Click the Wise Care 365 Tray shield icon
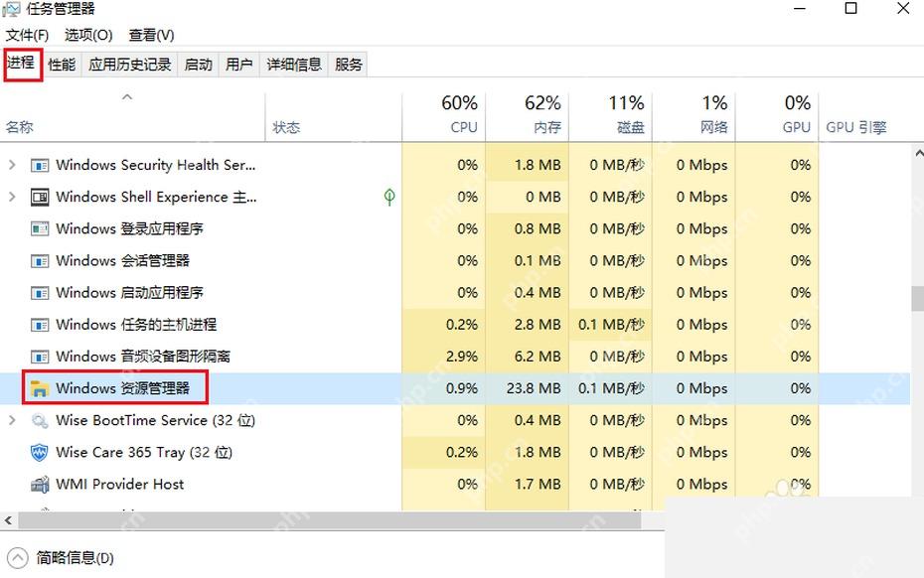The width and height of the screenshot is (924, 578). (40, 453)
